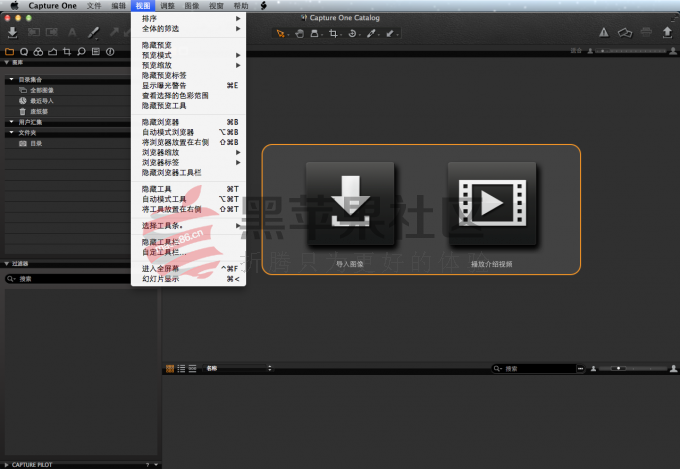The image size is (680, 469).
Task: Choose 显示曝光警告 show exposure warnings
Action: (189, 85)
